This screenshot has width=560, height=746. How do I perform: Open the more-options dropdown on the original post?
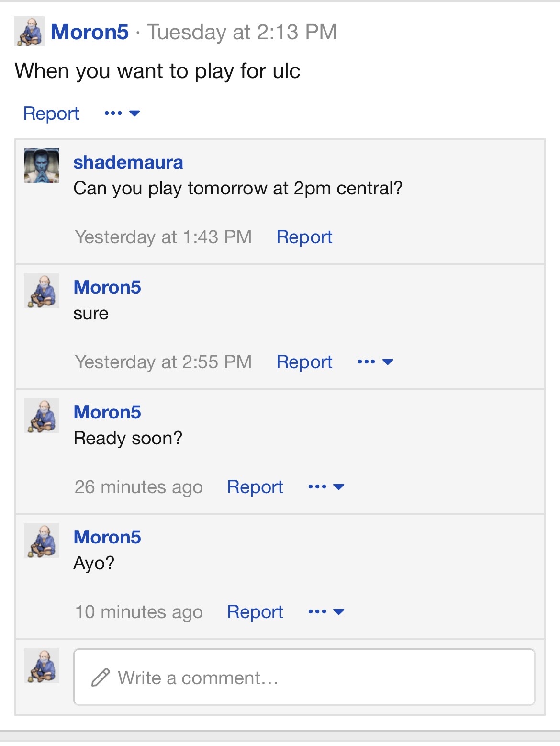point(122,113)
